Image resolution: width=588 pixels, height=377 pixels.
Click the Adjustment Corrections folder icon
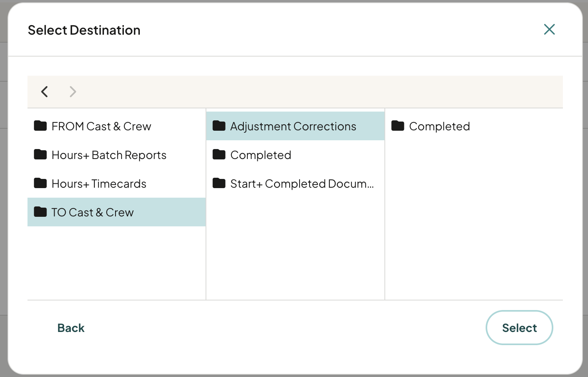[x=219, y=126]
